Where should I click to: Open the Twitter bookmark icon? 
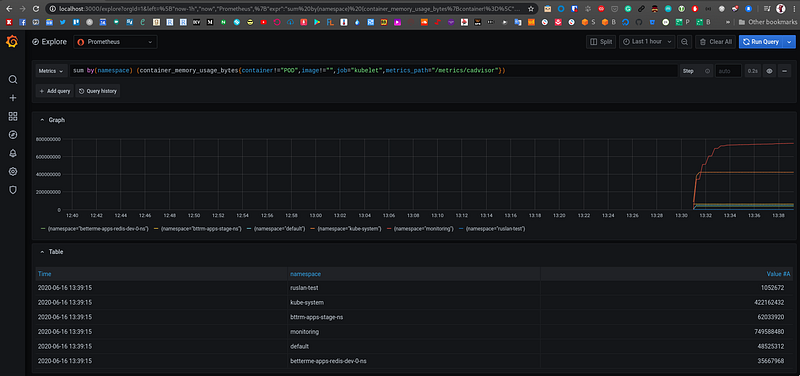[x=63, y=22]
